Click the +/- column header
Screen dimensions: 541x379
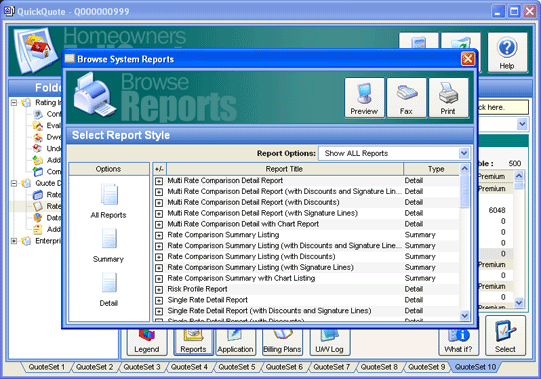click(x=159, y=169)
